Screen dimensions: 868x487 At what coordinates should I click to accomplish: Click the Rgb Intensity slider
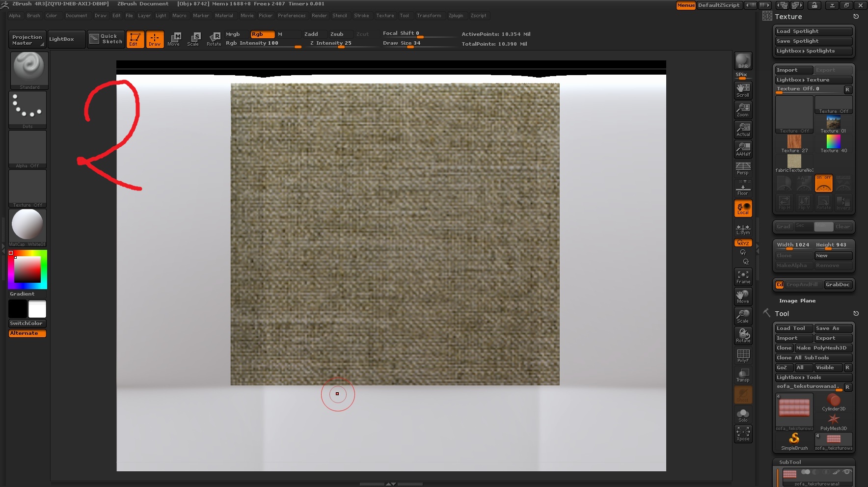pyautogui.click(x=263, y=44)
